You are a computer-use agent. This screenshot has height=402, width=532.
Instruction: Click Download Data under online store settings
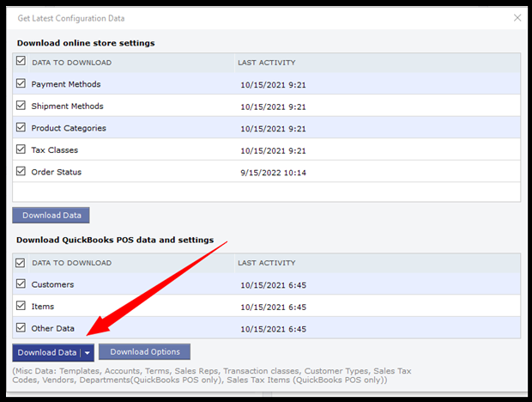coord(51,216)
